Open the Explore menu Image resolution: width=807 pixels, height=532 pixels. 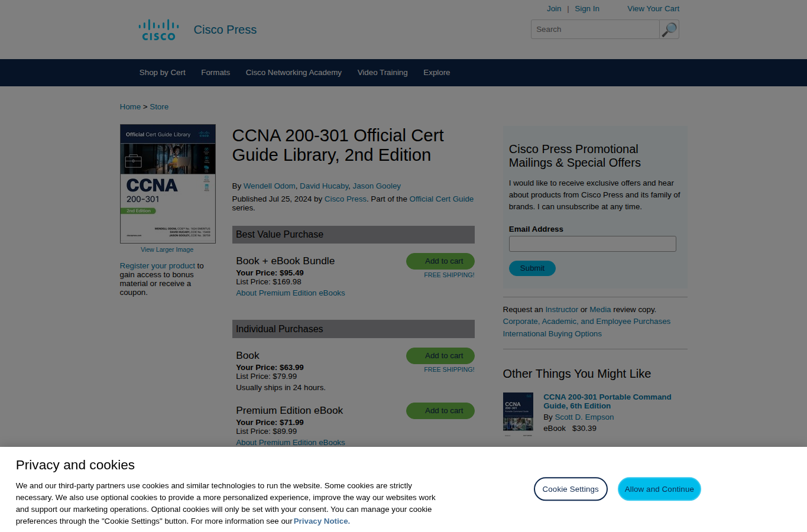click(437, 73)
